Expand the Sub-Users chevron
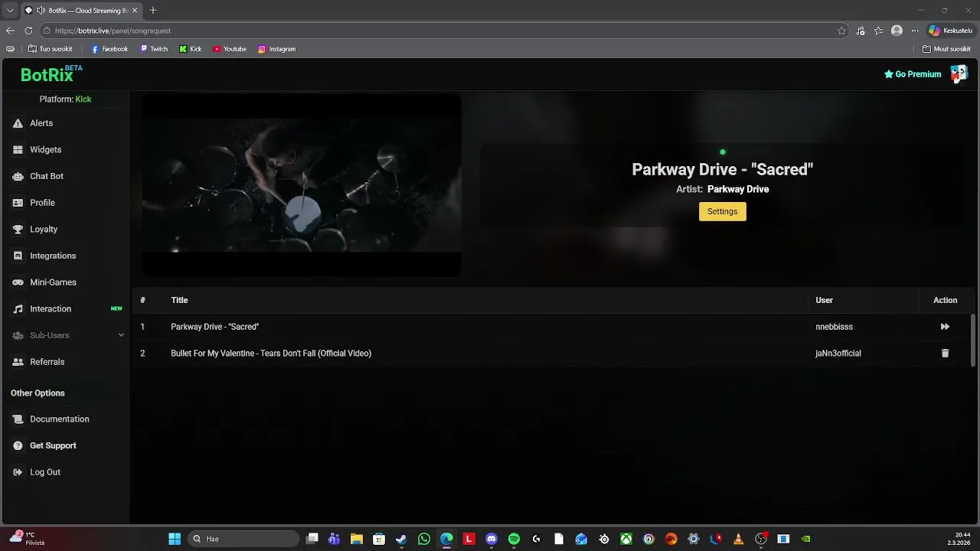Viewport: 980px width, 551px height. pos(121,335)
